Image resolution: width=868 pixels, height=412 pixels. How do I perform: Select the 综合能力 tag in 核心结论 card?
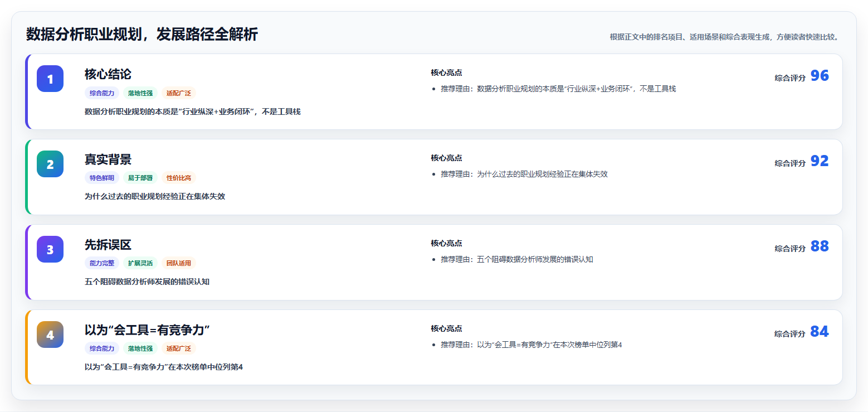coord(102,93)
